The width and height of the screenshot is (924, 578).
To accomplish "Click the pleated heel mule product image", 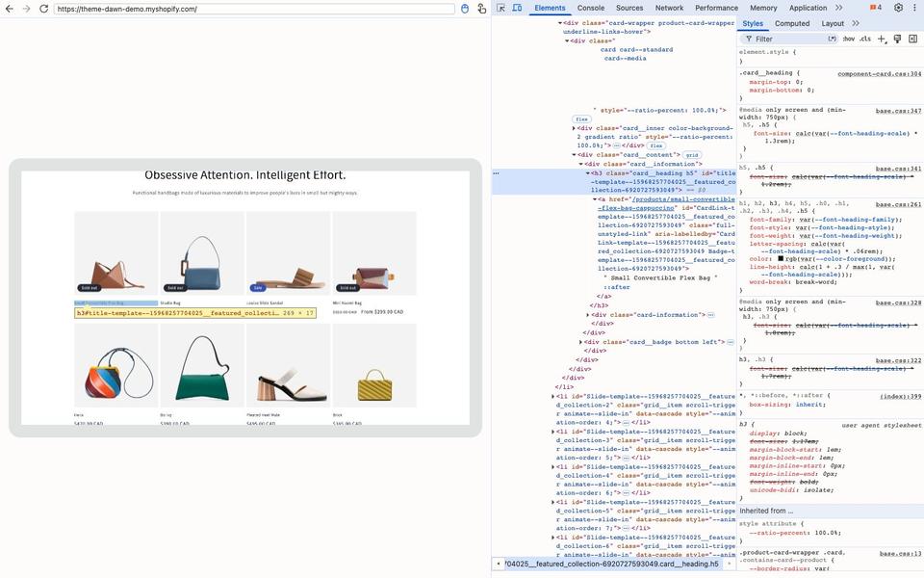I will click(x=288, y=366).
